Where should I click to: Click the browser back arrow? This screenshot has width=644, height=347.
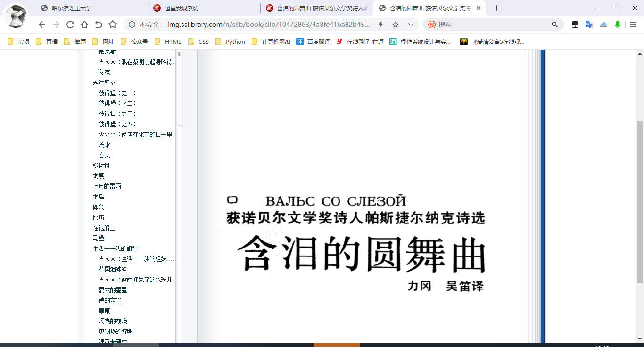coord(42,25)
